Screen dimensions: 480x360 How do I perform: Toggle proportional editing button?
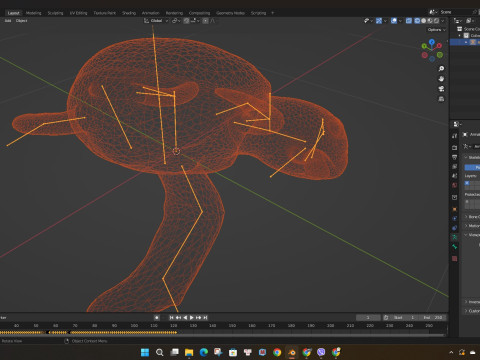(x=205, y=21)
